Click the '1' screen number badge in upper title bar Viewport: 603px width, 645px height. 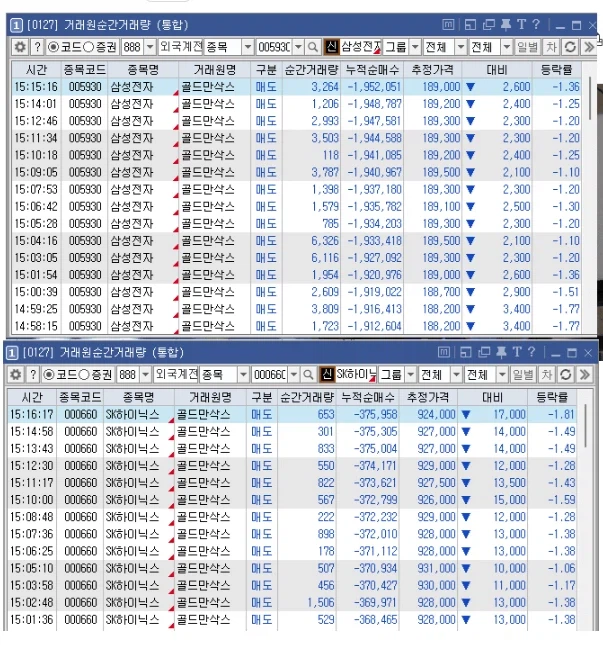(x=15, y=25)
